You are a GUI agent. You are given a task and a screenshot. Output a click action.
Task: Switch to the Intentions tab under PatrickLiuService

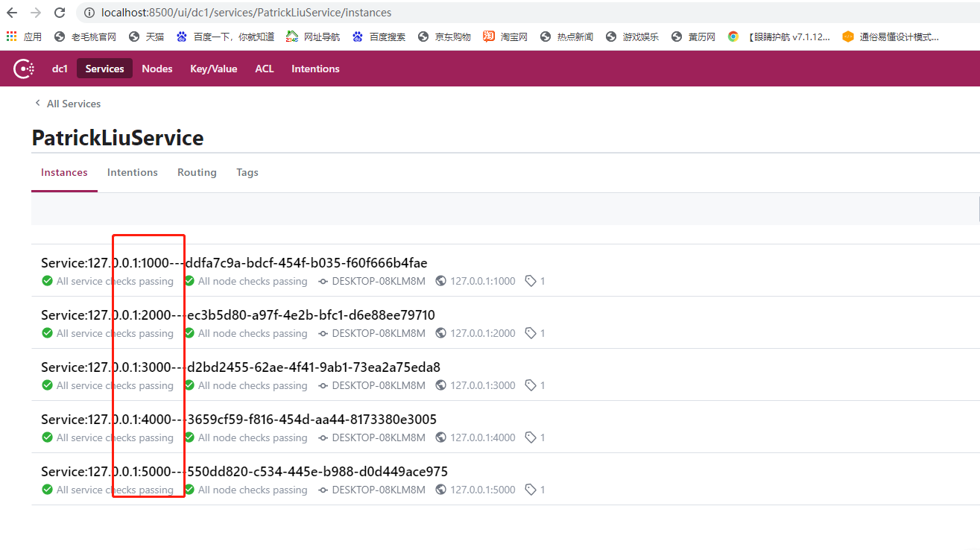point(133,172)
